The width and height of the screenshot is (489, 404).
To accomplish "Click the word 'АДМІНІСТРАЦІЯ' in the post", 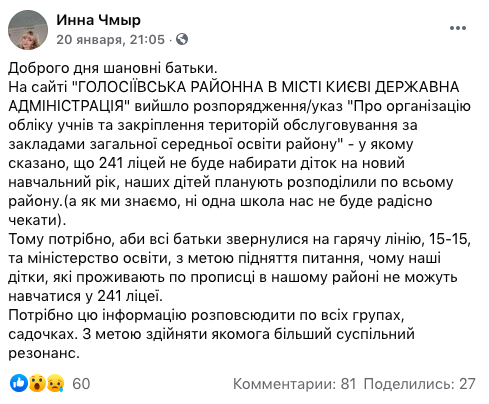I will point(66,106).
